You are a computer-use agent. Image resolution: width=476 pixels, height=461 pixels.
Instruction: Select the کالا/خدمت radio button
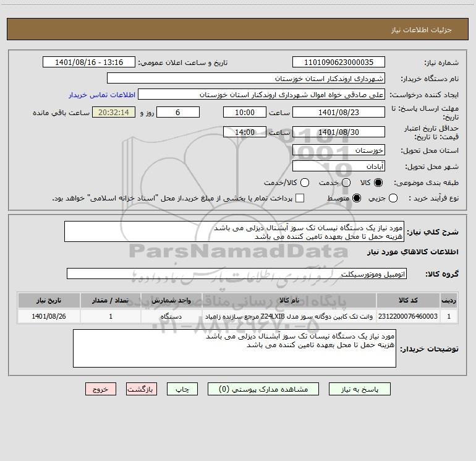[305, 183]
